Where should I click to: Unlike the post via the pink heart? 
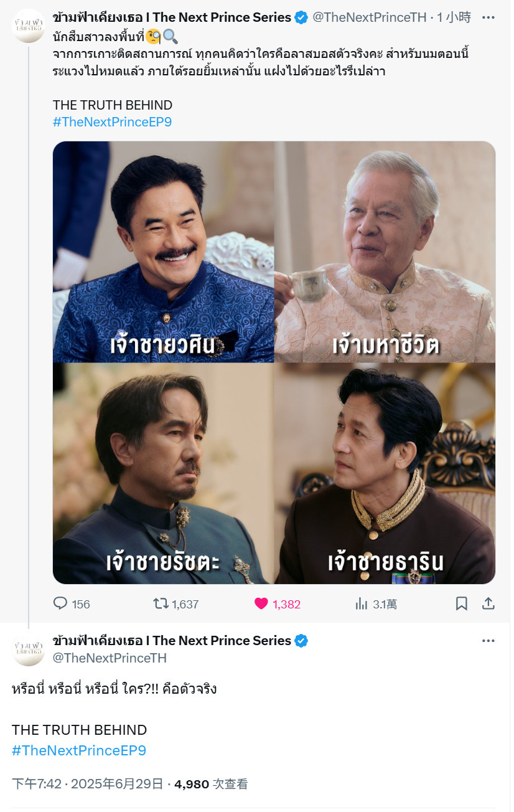pyautogui.click(x=261, y=603)
